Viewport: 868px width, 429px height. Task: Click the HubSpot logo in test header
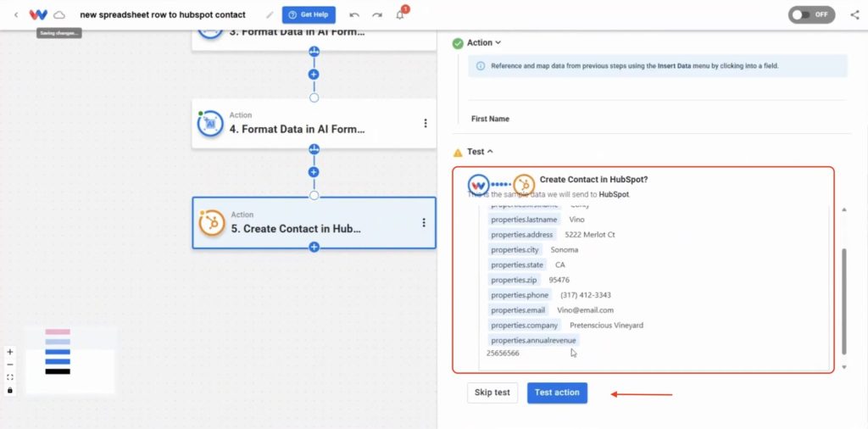pyautogui.click(x=524, y=184)
